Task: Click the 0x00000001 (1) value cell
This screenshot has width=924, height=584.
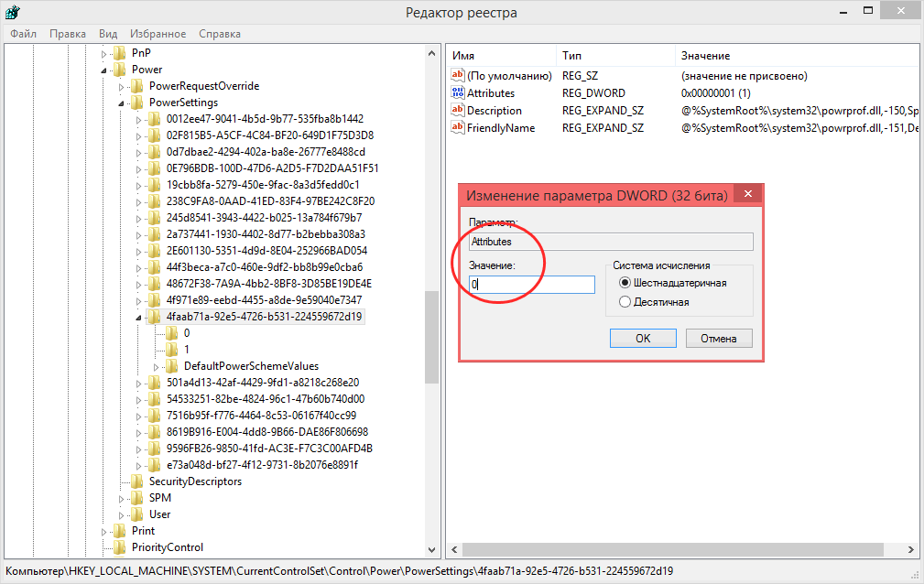Action: [x=715, y=93]
